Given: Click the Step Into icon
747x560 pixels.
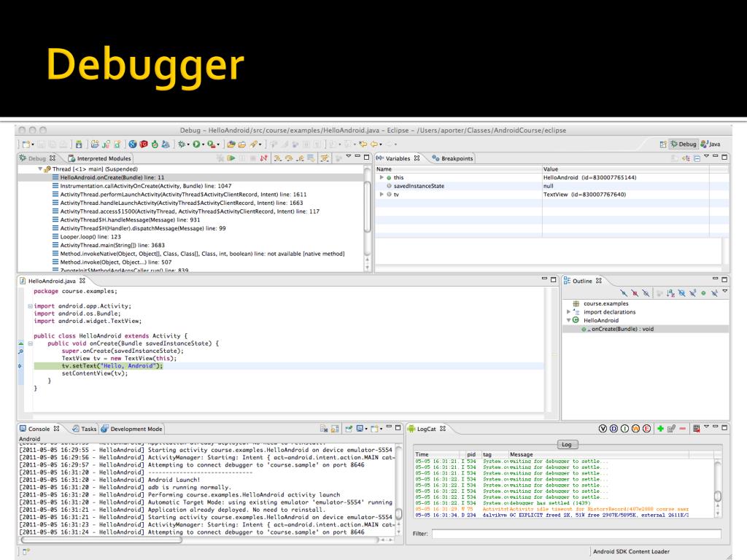Looking at the screenshot, I should [278, 158].
